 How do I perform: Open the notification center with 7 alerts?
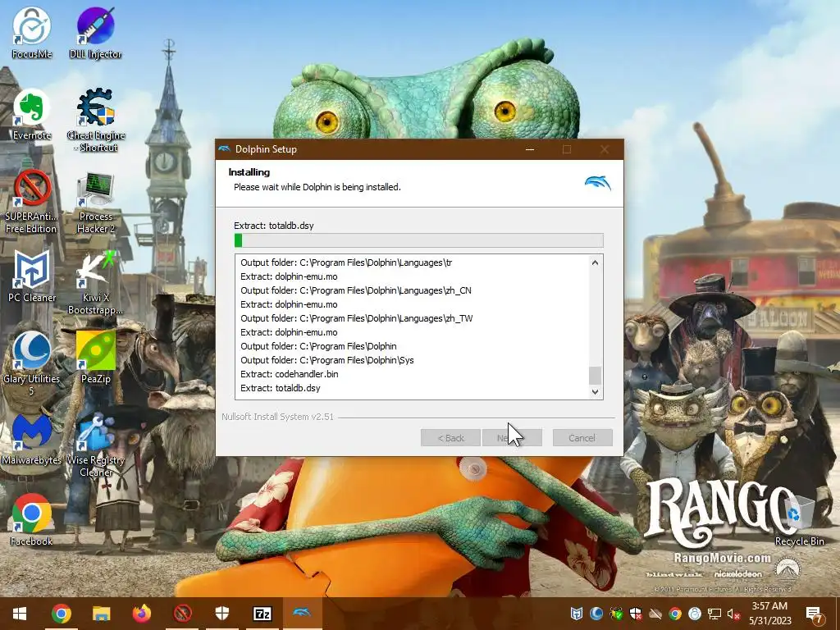(815, 614)
